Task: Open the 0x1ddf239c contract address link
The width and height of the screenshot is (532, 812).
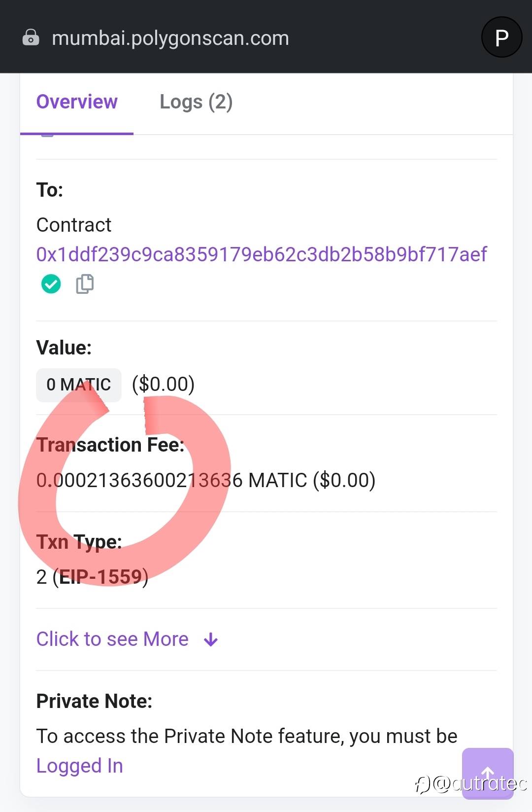Action: click(x=261, y=254)
